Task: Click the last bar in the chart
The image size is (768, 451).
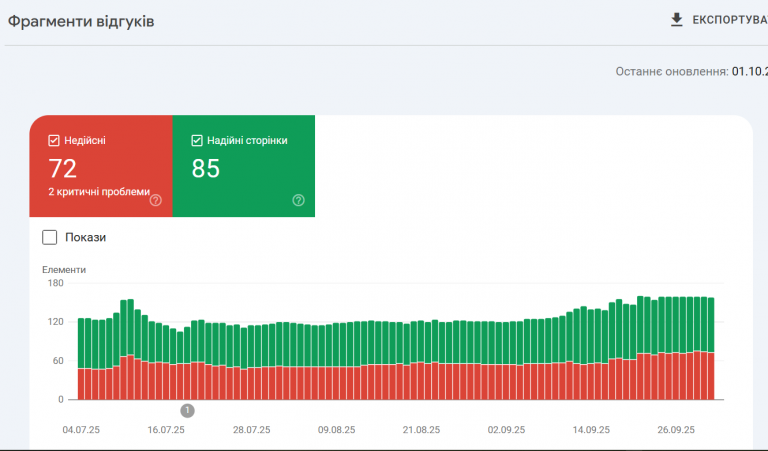Action: coord(711,349)
